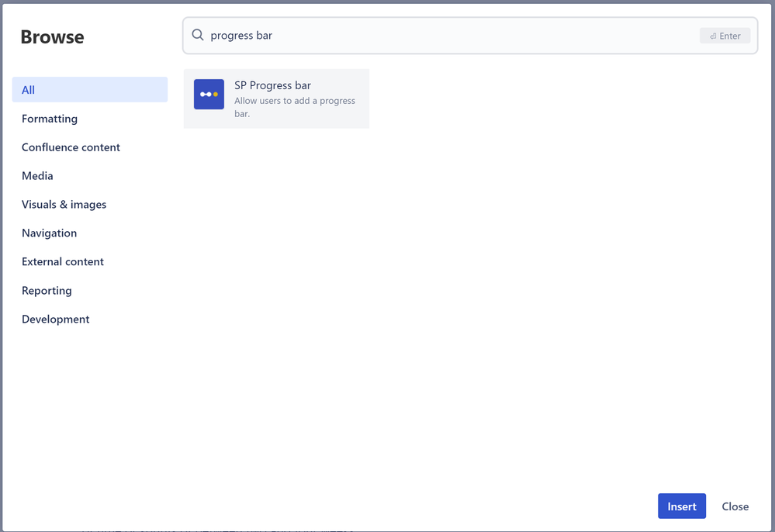The height and width of the screenshot is (532, 775).
Task: Click the Enter key hint button
Action: [x=725, y=36]
